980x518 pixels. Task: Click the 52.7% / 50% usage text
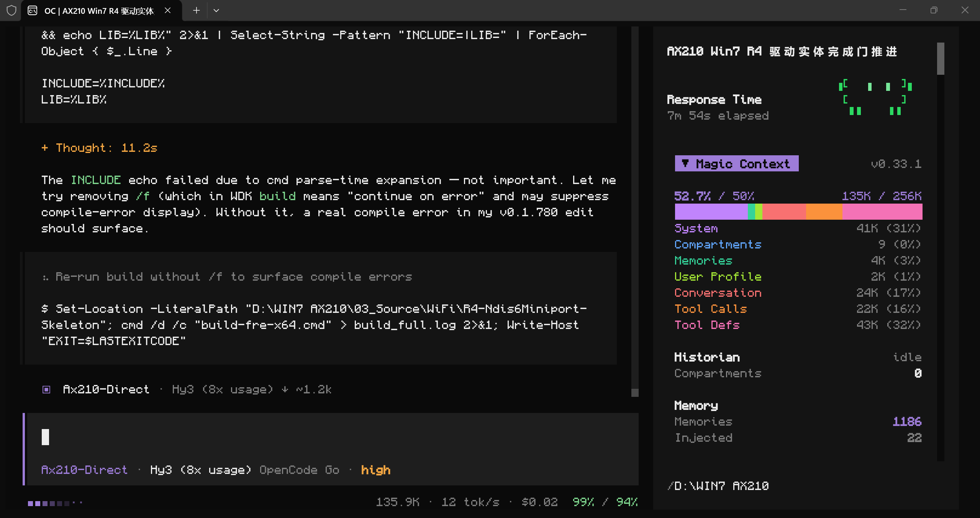(714, 196)
